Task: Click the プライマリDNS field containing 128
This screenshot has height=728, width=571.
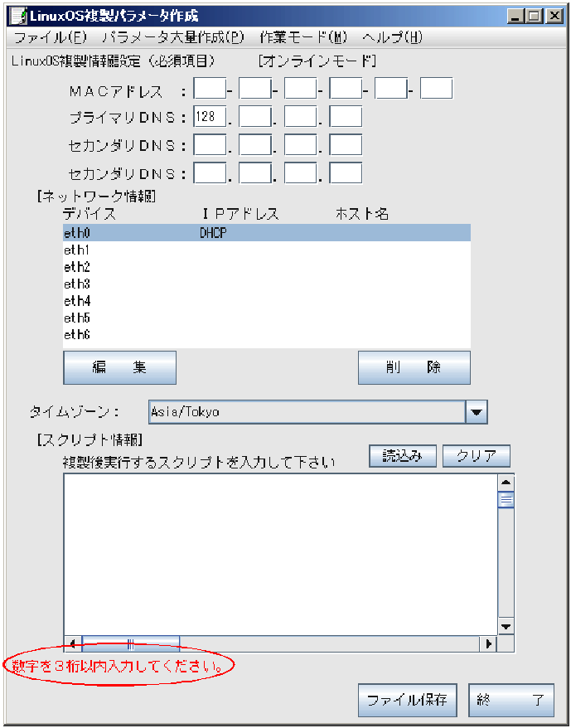Action: (x=210, y=117)
